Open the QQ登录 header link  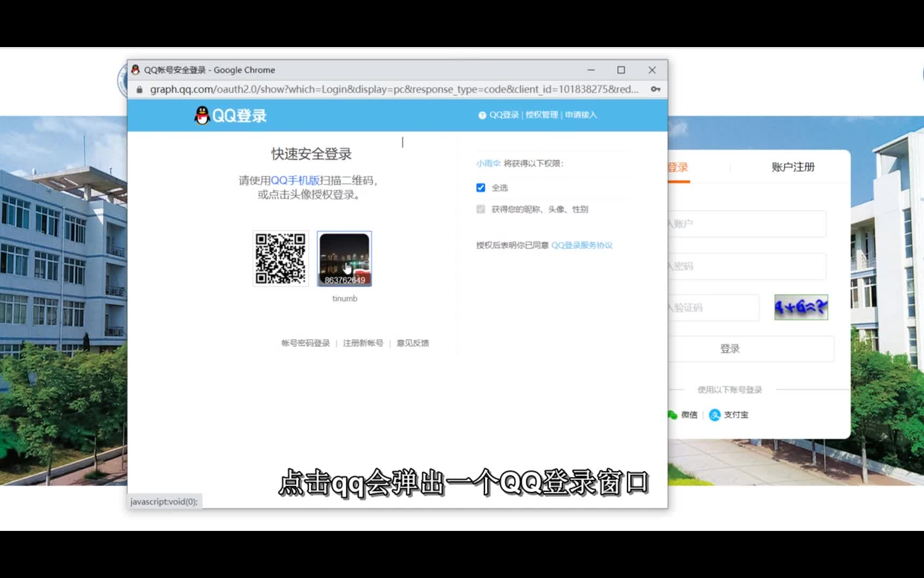pos(504,115)
